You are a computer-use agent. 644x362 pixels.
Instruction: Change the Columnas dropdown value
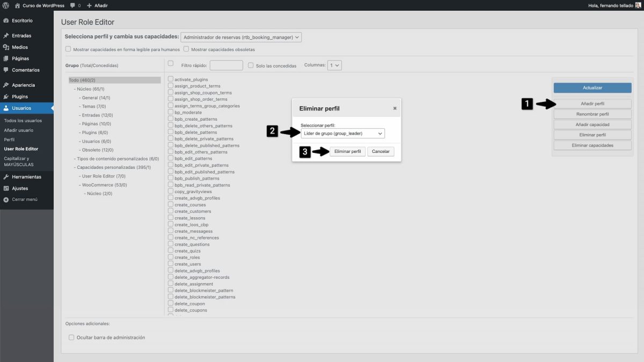point(334,65)
